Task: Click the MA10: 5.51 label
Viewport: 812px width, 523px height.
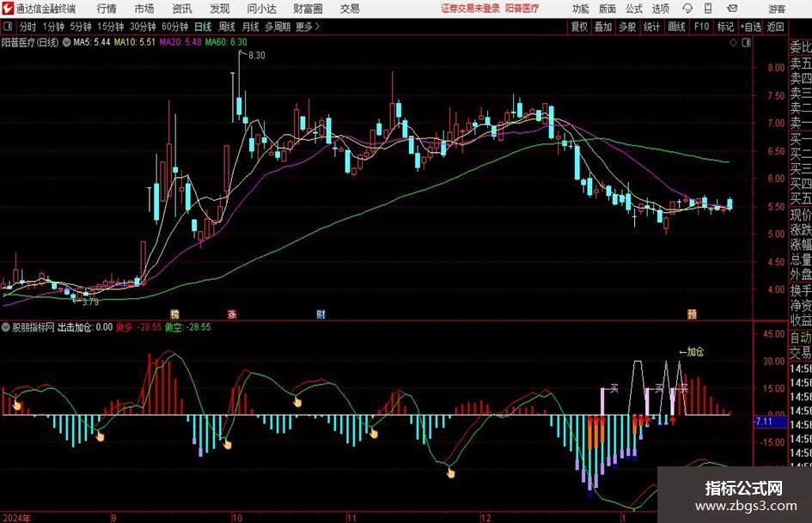Action: tap(135, 42)
